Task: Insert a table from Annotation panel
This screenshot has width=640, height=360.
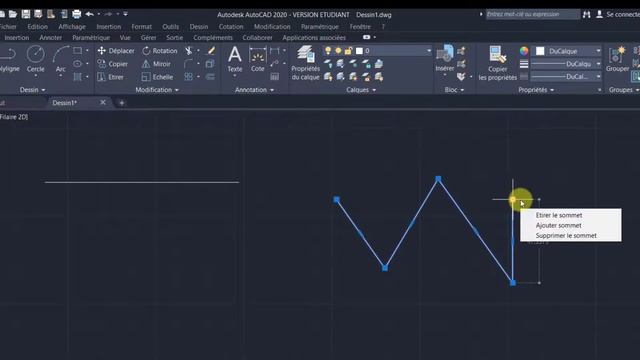Action: tap(275, 76)
